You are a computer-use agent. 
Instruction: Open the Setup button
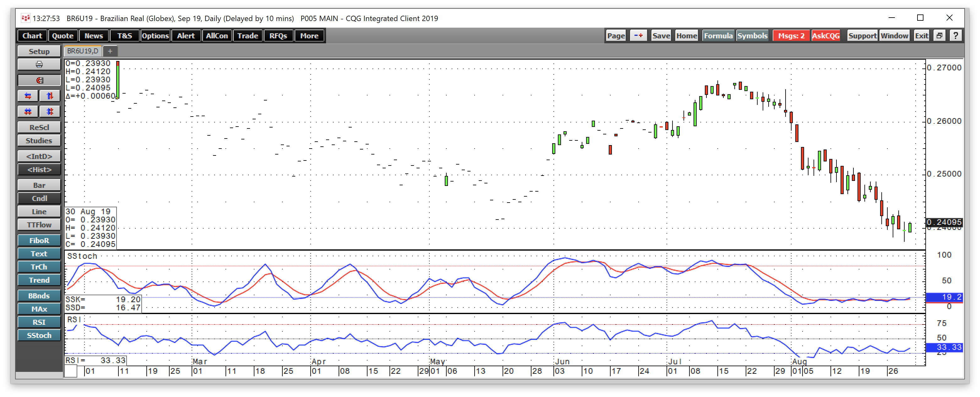click(39, 51)
